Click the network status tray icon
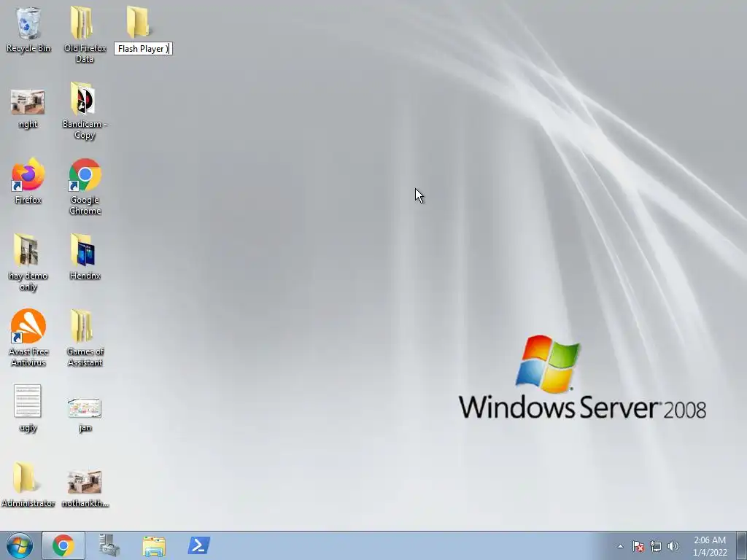Screen dimensions: 747x560 pyautogui.click(x=656, y=546)
